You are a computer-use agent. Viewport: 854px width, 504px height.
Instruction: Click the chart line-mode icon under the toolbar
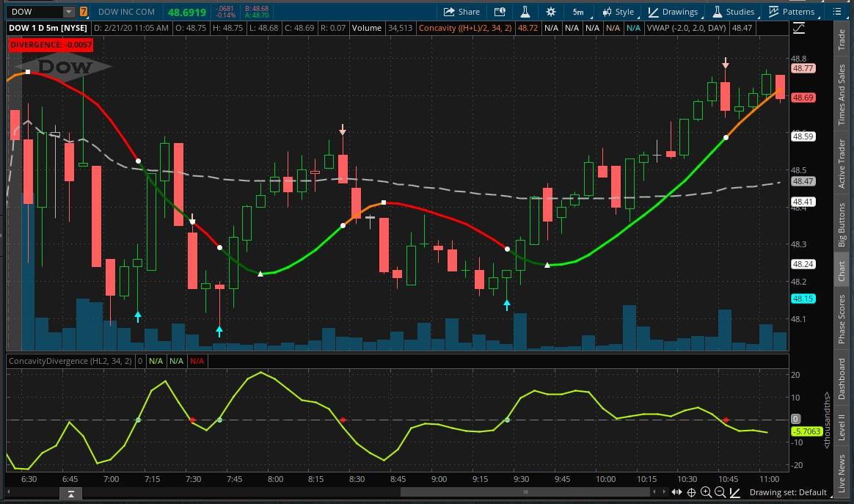tap(799, 28)
